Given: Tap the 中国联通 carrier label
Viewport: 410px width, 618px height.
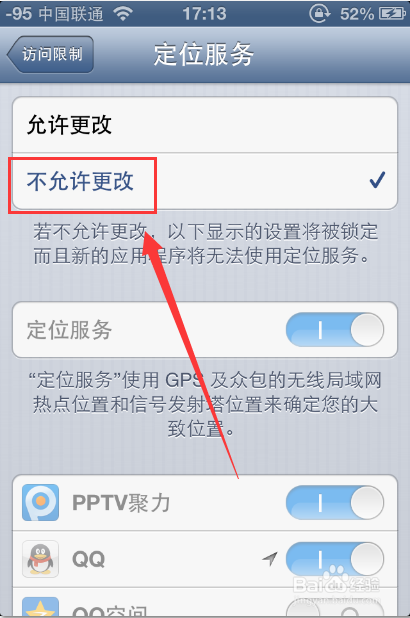Looking at the screenshot, I should (x=71, y=14).
